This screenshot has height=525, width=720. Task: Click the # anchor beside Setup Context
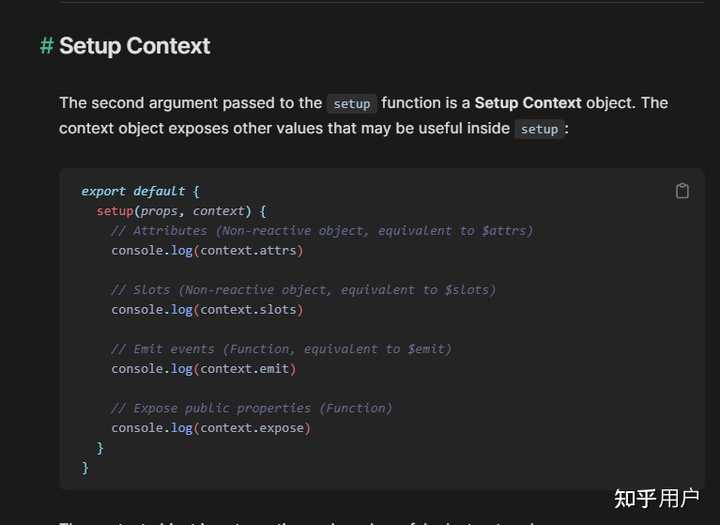(x=46, y=46)
